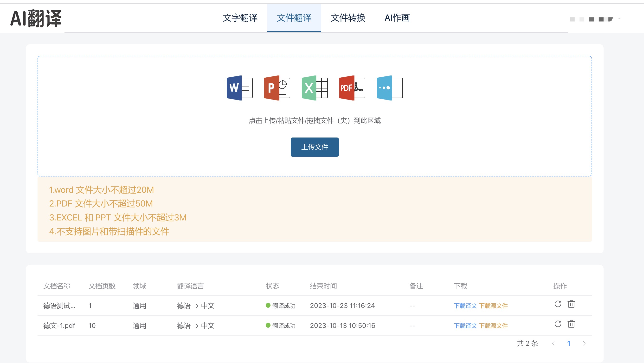Click 通用 domain in the 德语测试 row
The height and width of the screenshot is (363, 644).
pos(140,306)
